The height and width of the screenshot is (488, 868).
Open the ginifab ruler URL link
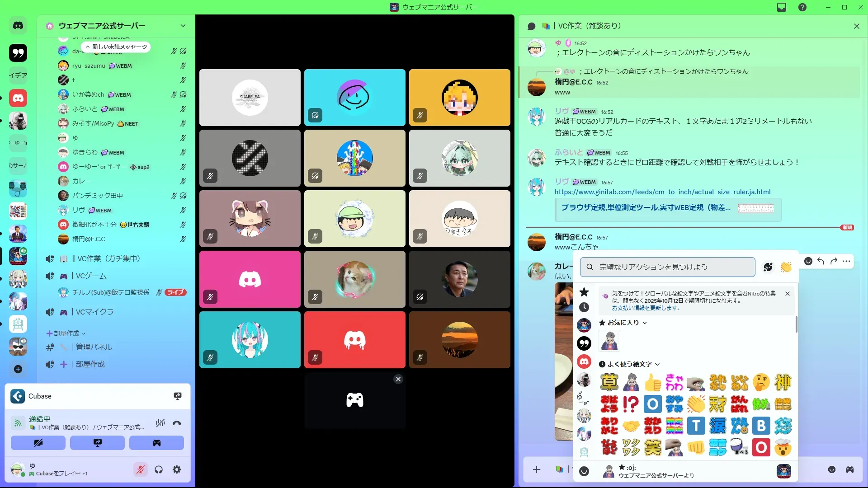662,192
